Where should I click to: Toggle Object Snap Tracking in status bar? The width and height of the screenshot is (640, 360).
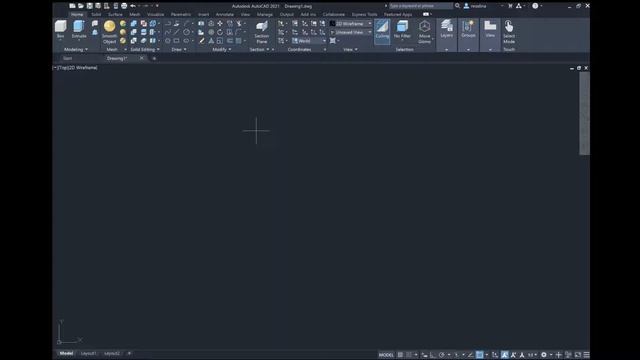pyautogui.click(x=471, y=355)
